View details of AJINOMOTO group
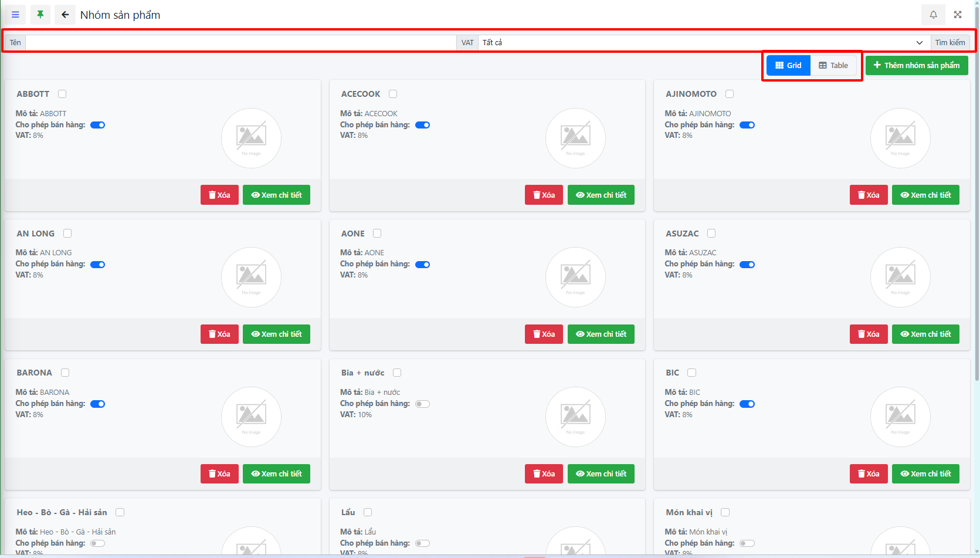 click(x=925, y=195)
